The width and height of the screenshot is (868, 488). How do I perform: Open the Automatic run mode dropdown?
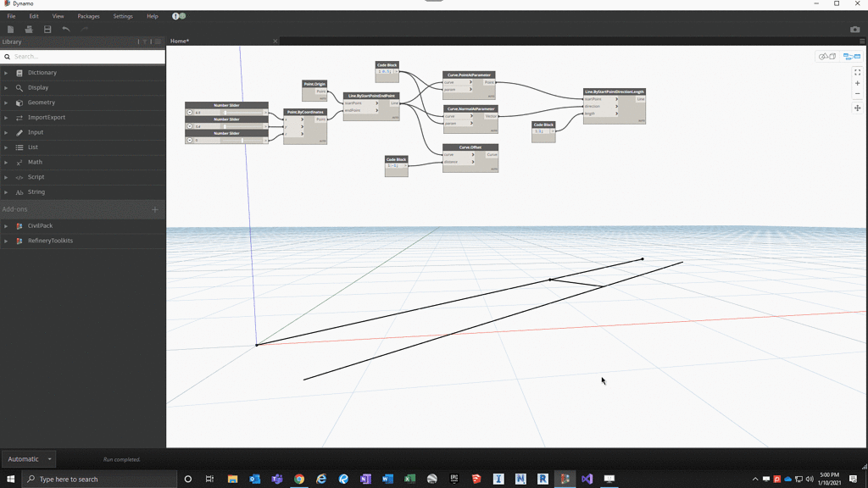[28, 458]
